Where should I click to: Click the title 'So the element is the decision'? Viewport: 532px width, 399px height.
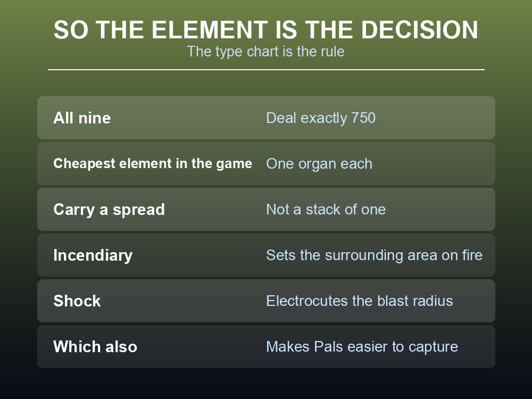(266, 30)
